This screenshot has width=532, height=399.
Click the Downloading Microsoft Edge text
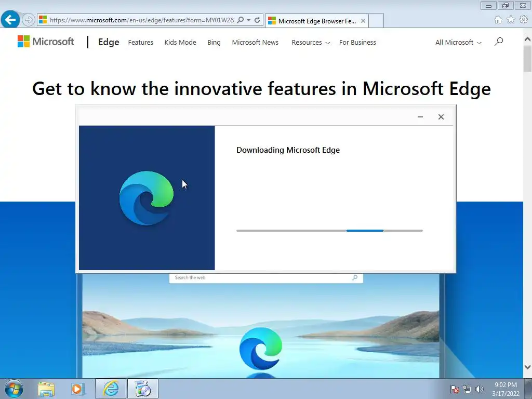point(288,150)
